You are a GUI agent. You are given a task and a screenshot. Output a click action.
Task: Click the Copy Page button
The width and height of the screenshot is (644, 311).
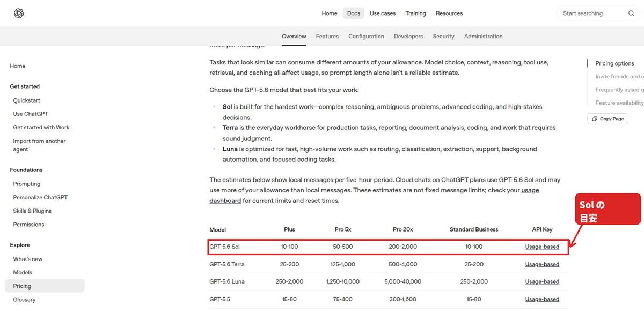[608, 119]
